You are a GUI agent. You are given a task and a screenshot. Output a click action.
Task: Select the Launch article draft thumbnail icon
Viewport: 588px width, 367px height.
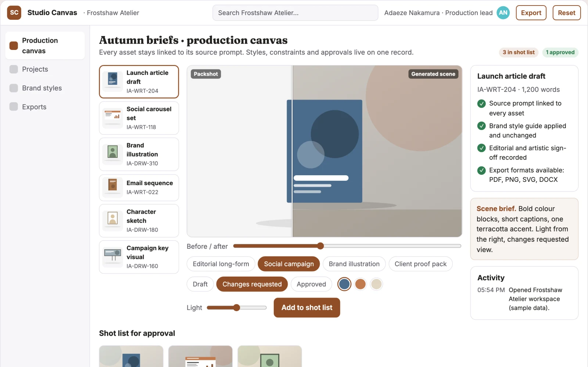click(x=112, y=82)
